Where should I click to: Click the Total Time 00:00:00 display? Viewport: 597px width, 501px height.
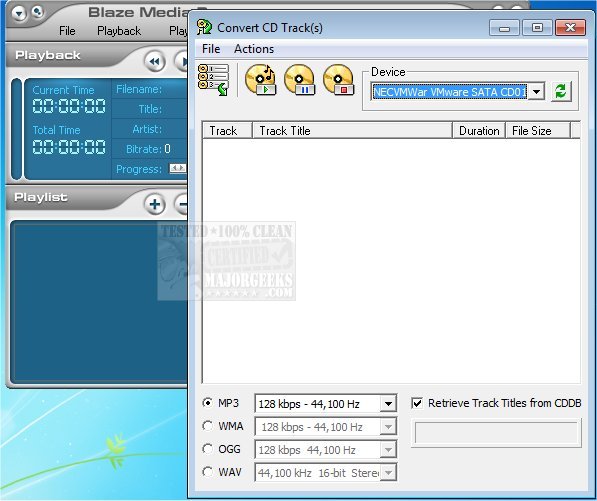coord(69,147)
